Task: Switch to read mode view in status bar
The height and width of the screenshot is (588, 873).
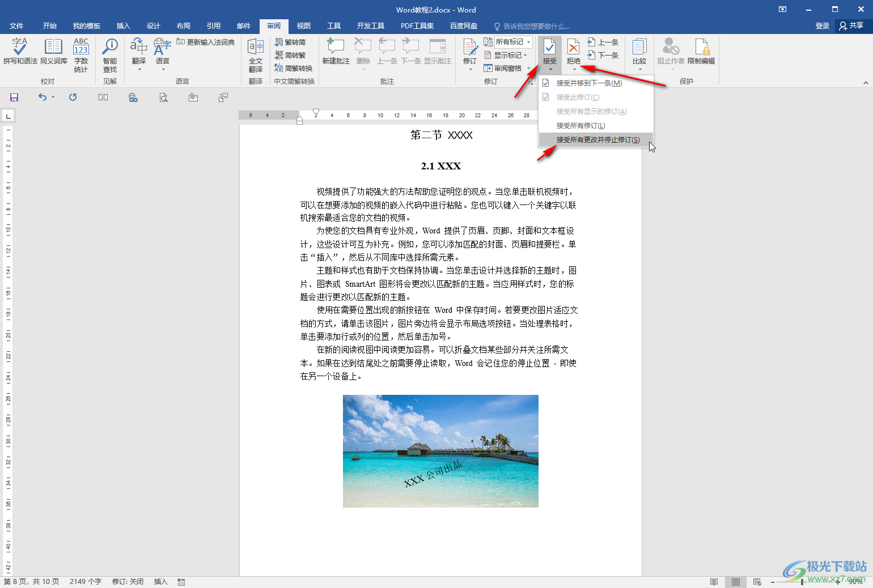Action: (714, 582)
